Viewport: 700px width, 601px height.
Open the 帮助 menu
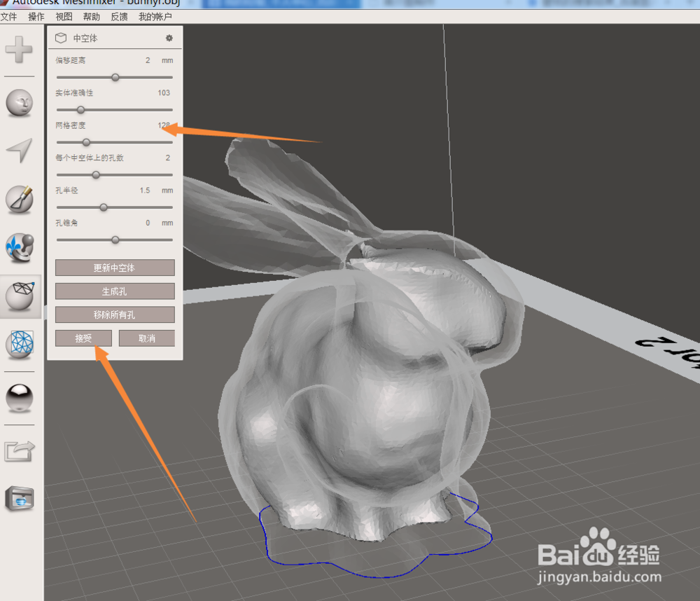92,17
